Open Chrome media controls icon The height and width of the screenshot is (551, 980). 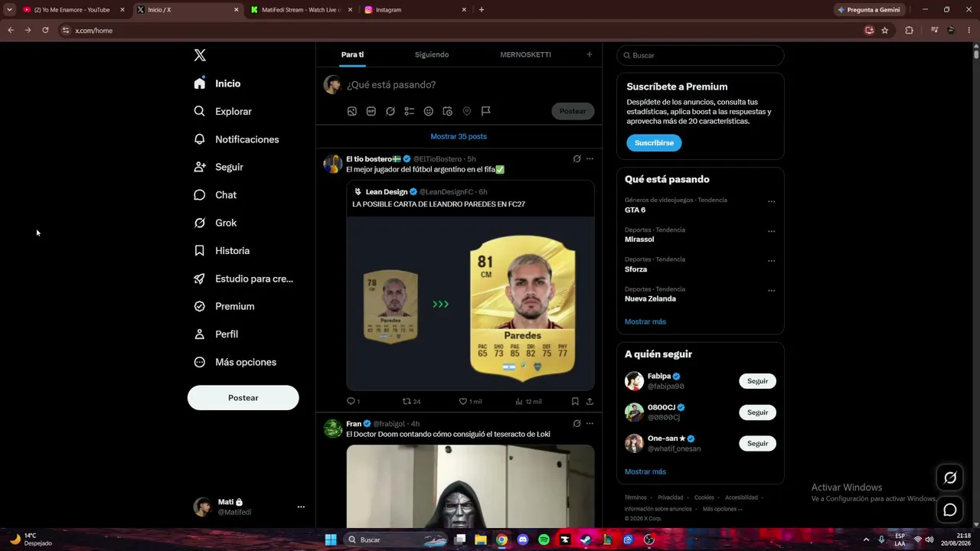tap(934, 31)
